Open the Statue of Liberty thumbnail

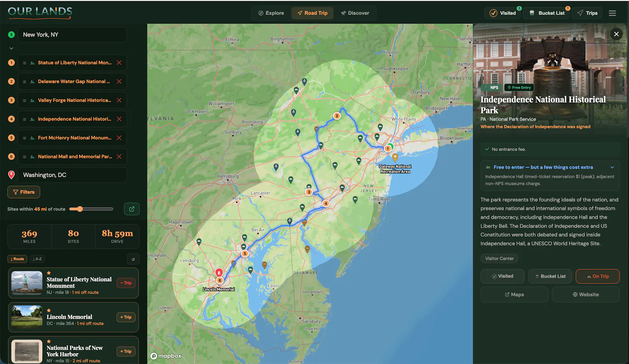coord(27,283)
